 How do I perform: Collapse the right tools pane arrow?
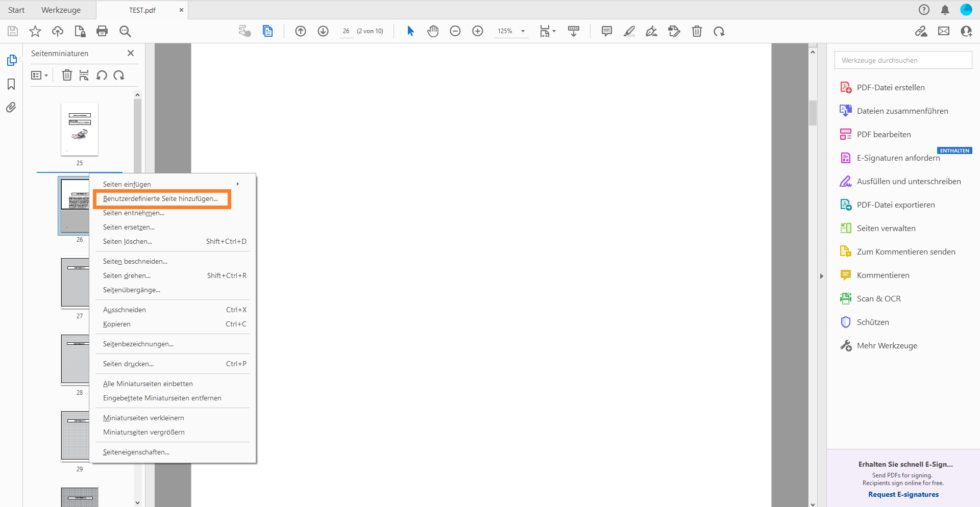[821, 276]
